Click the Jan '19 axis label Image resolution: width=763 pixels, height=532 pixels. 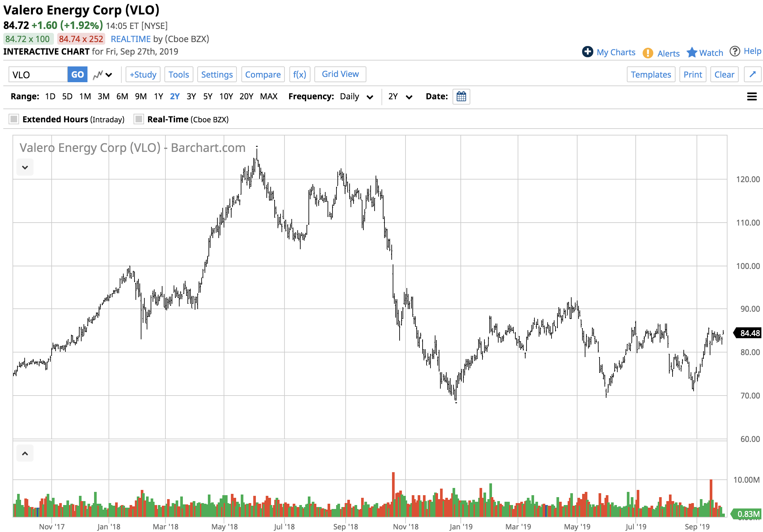(460, 527)
